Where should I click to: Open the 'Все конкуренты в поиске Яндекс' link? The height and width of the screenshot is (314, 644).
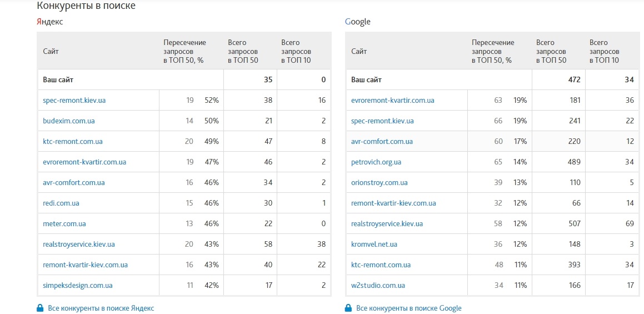[101, 308]
